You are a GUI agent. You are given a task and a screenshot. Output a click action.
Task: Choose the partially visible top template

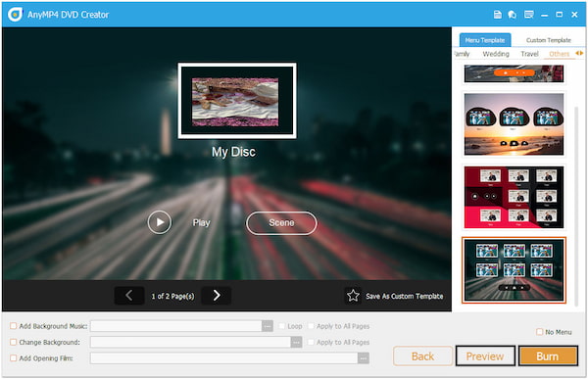point(514,73)
